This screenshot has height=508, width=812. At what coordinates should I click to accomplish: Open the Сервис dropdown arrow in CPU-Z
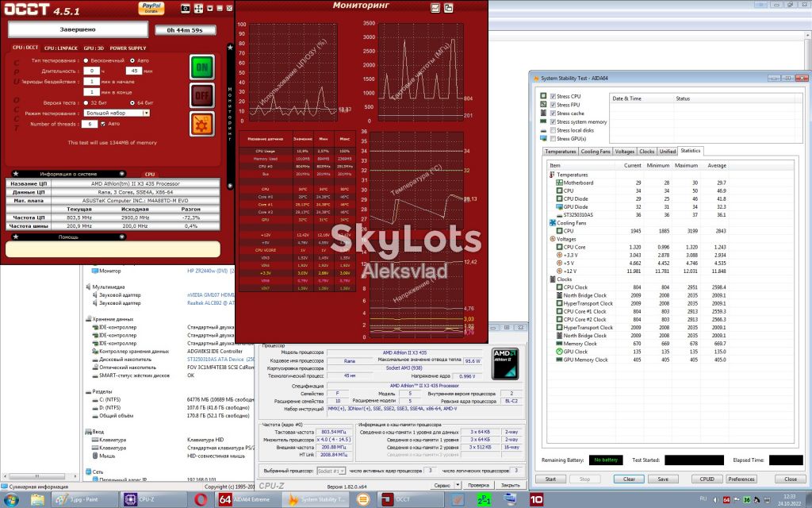(x=458, y=485)
